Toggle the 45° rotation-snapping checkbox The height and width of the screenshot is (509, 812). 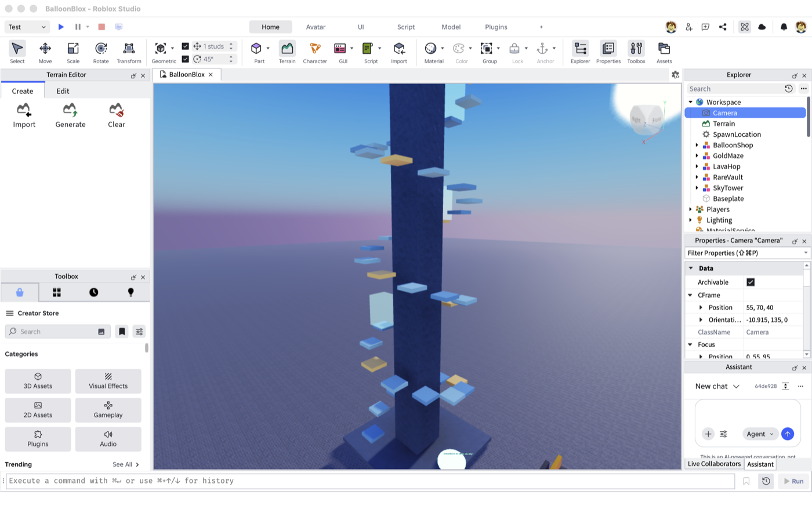click(x=186, y=59)
